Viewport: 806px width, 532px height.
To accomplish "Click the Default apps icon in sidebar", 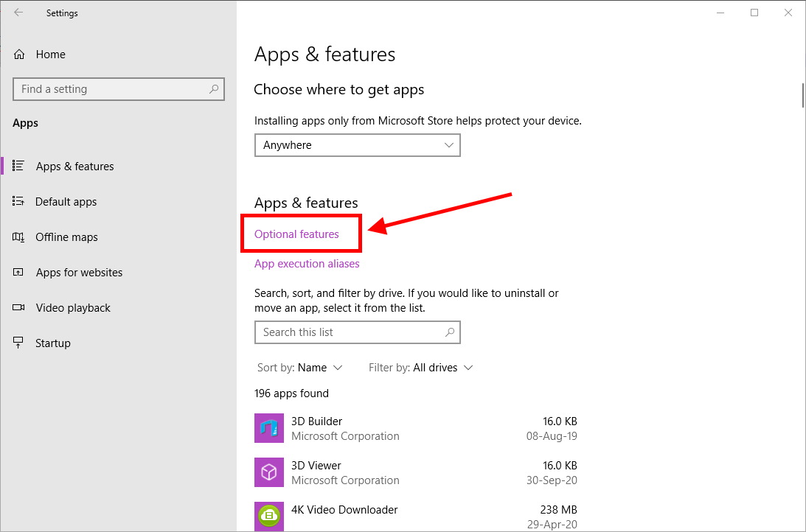I will [18, 200].
